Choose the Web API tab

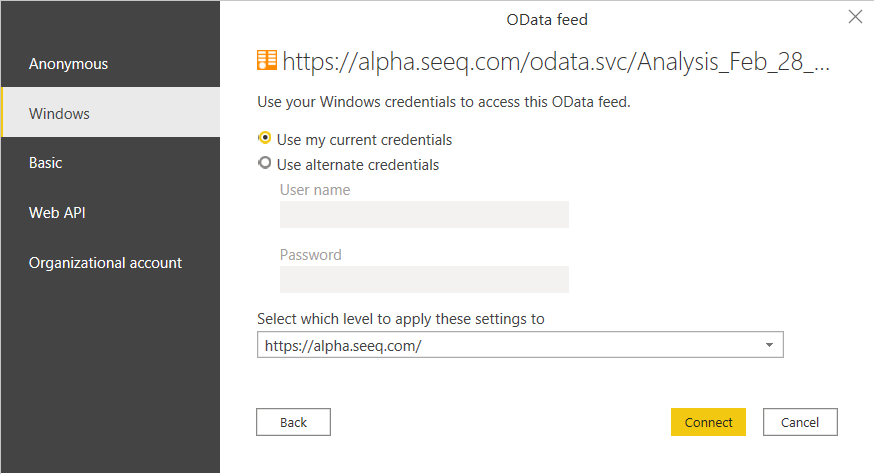pos(64,213)
